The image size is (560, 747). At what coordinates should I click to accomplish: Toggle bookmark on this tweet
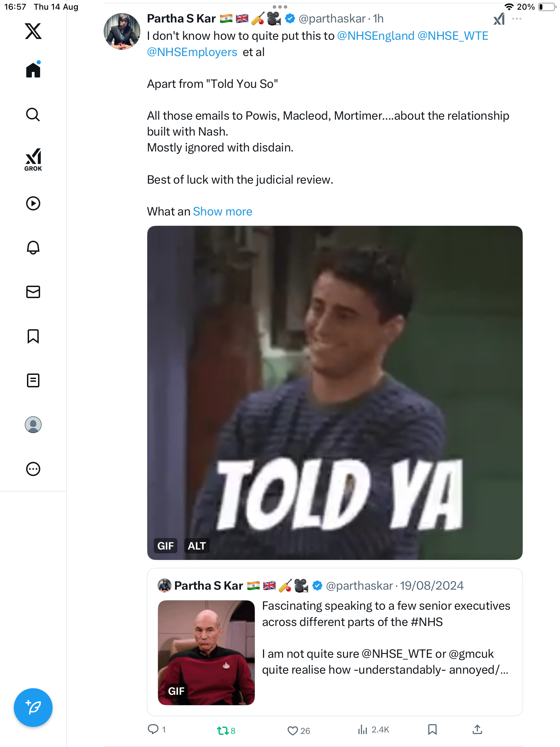pos(432,729)
